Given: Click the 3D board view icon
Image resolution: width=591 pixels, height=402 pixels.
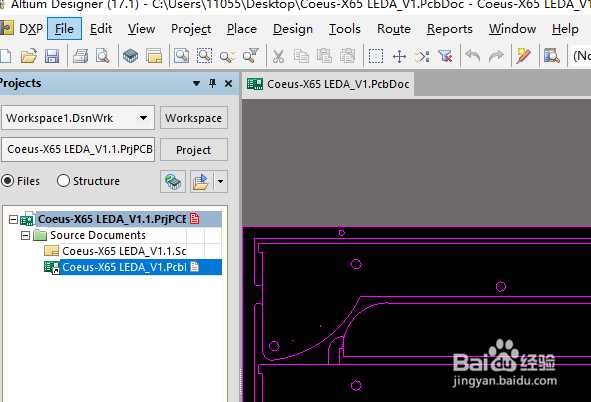Looking at the screenshot, I should point(130,56).
